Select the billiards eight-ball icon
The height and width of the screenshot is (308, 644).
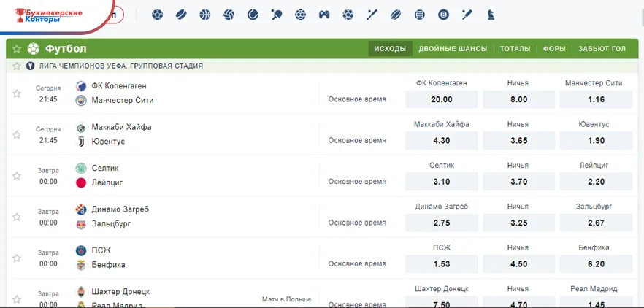[443, 15]
